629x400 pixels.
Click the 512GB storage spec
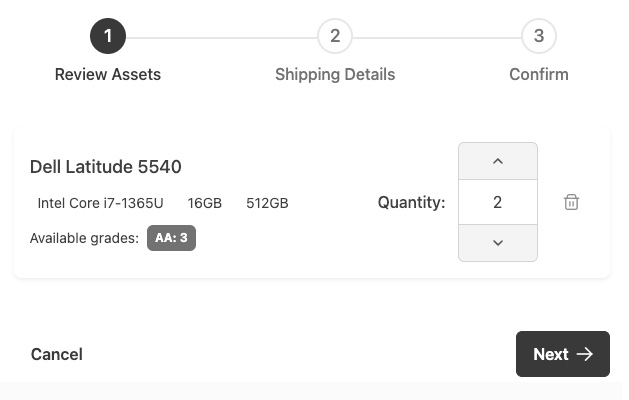click(x=267, y=203)
